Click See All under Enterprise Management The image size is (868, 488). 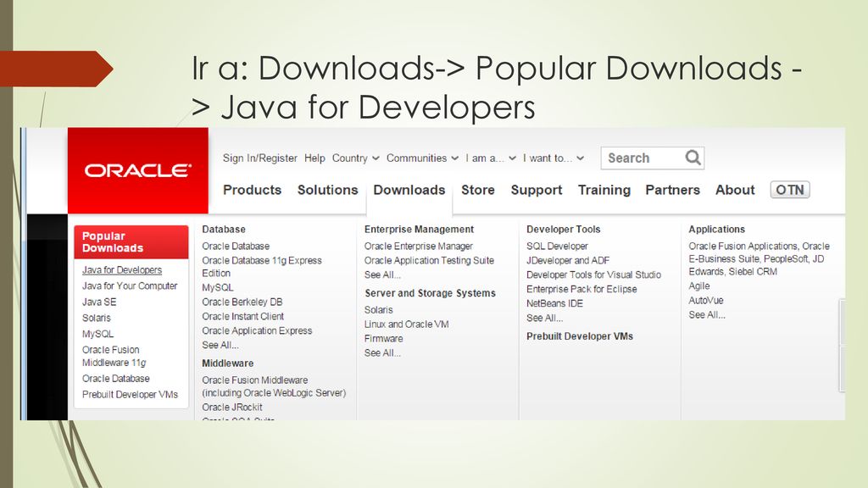tap(382, 275)
